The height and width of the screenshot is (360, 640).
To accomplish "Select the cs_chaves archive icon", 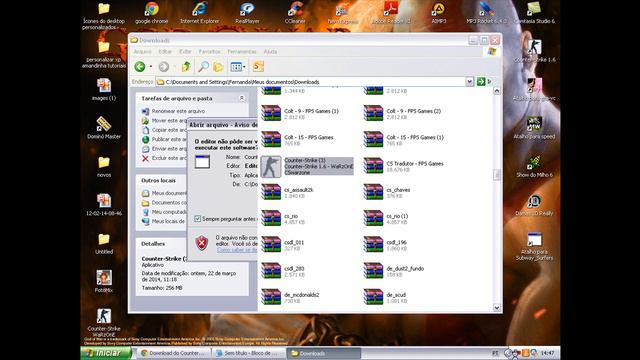I will click(x=373, y=192).
